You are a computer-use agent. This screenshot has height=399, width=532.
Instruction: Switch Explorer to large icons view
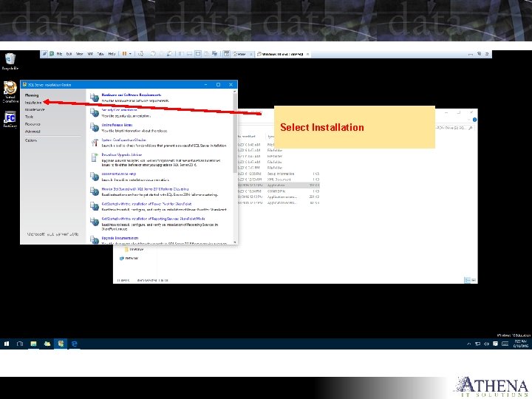pos(474,280)
